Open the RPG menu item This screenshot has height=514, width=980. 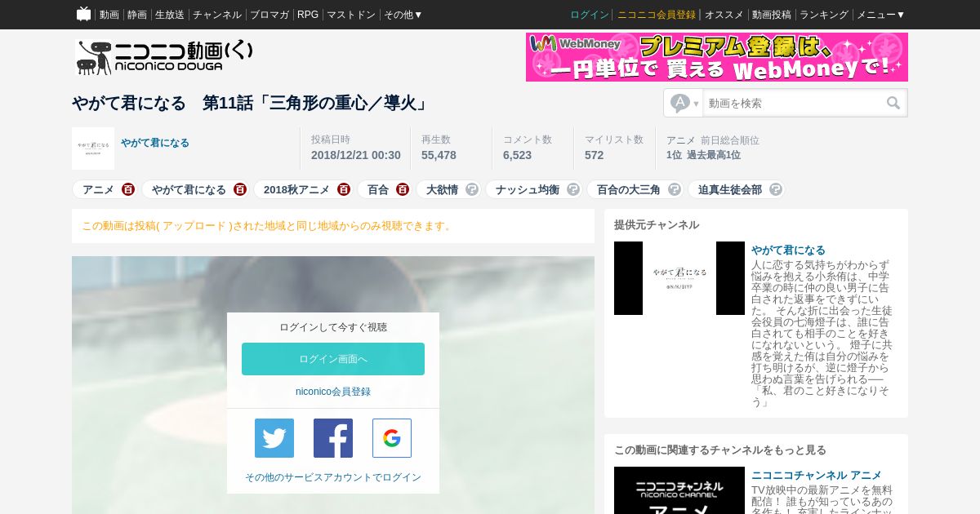click(308, 15)
